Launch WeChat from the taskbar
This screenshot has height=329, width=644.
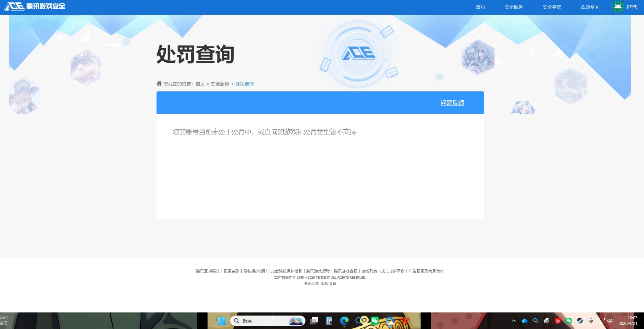(x=375, y=321)
